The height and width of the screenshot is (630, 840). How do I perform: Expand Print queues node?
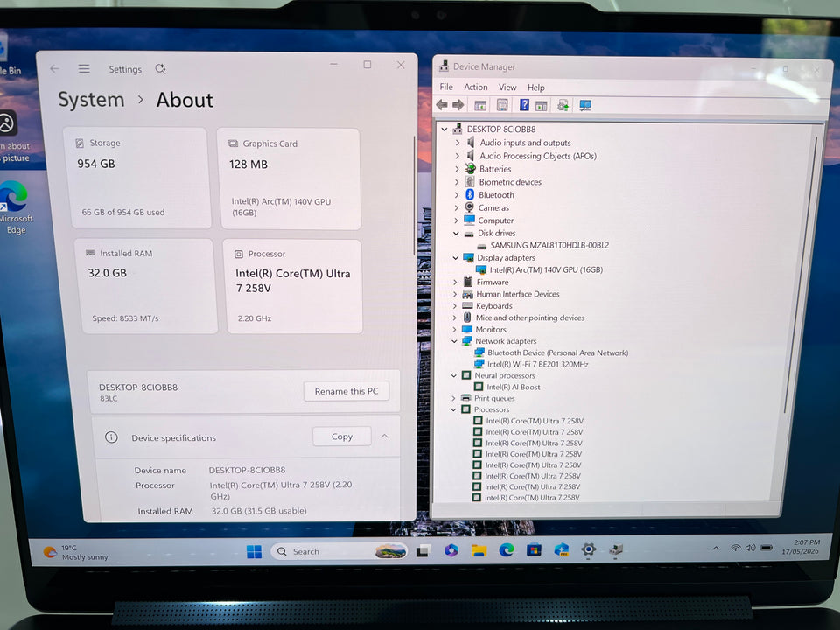(453, 398)
